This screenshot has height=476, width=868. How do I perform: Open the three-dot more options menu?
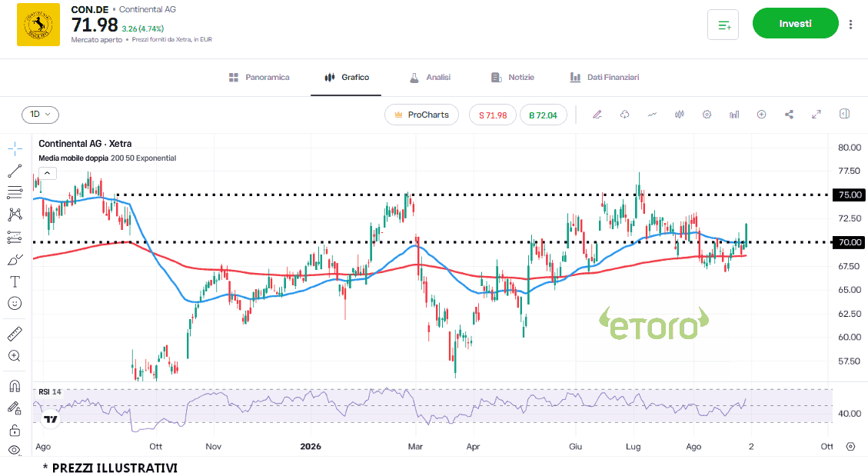(851, 24)
